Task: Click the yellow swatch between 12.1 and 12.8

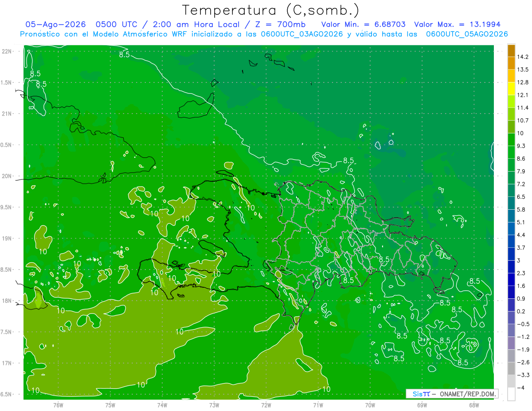Action: [511, 89]
